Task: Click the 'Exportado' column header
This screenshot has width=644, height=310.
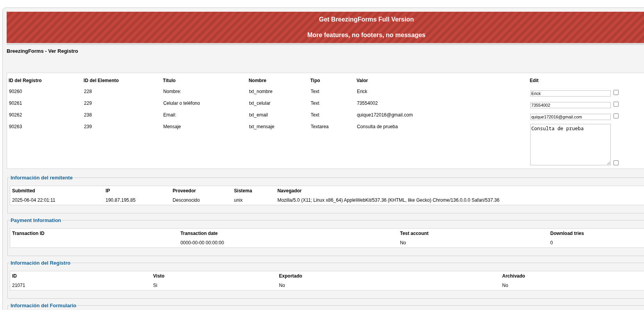Action: point(291,276)
